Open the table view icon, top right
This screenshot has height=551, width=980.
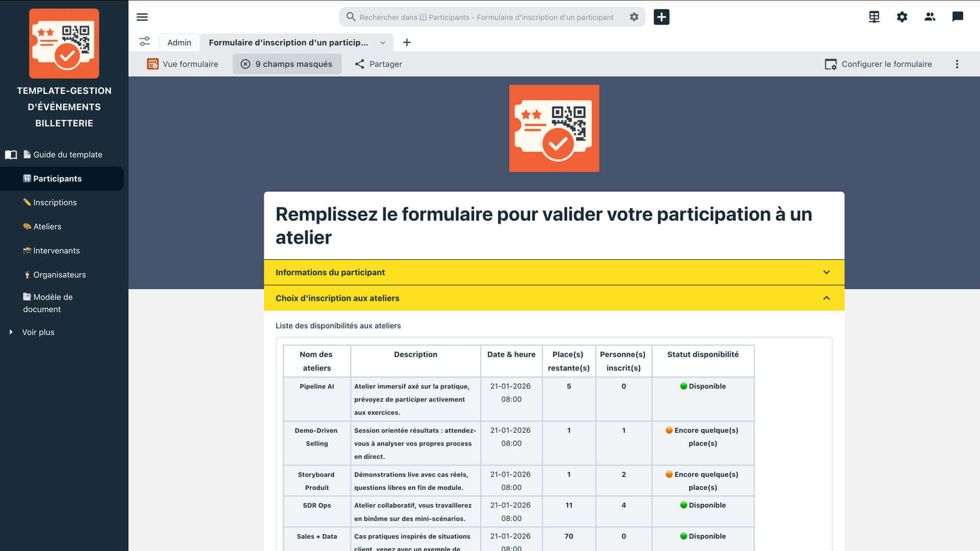(x=874, y=17)
